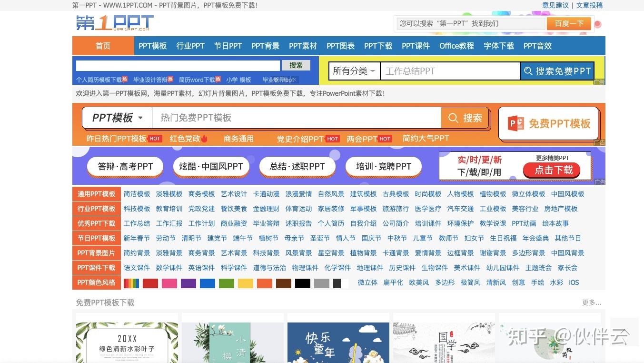Open the 通用PPT模板 category label
The height and width of the screenshot is (363, 644).
pyautogui.click(x=97, y=194)
